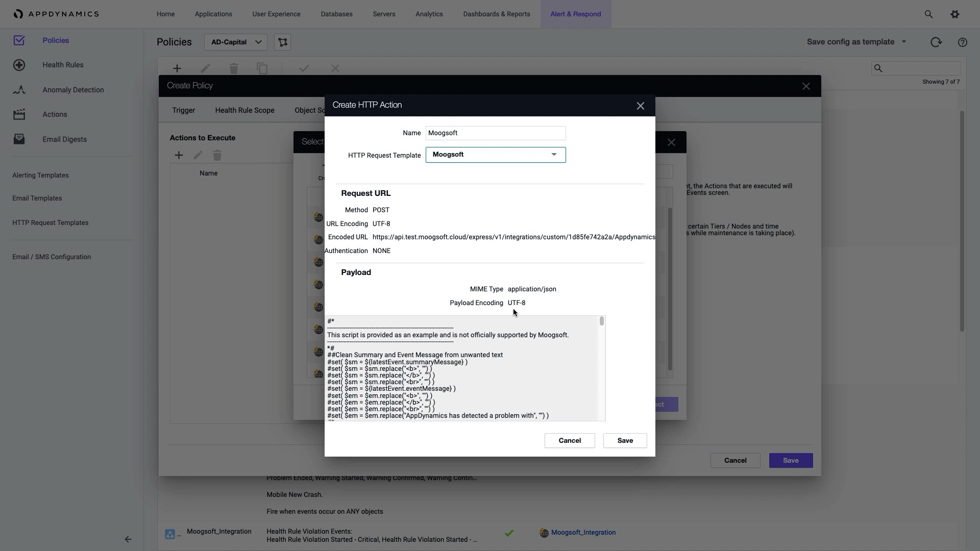980x551 pixels.
Task: Switch to Health Rule Scope tab
Action: (x=244, y=110)
